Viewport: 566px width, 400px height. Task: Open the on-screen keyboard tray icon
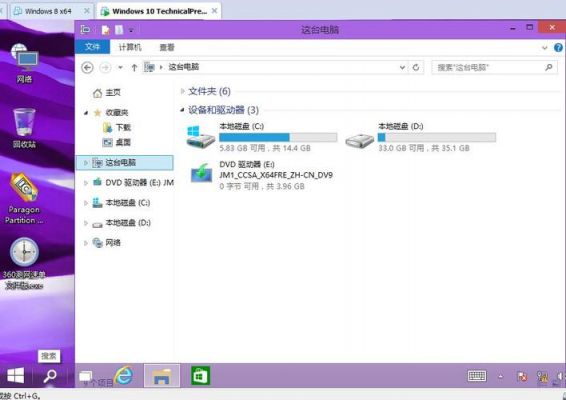[x=477, y=376]
